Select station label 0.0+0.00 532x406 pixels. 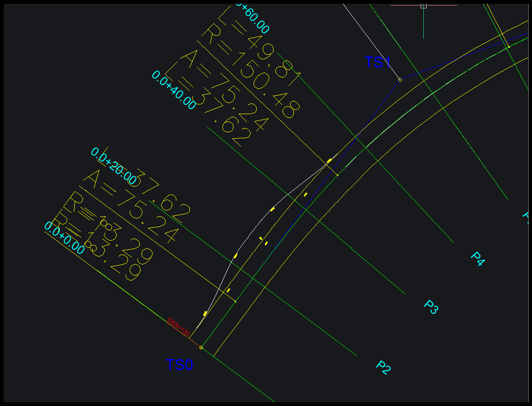click(x=64, y=238)
